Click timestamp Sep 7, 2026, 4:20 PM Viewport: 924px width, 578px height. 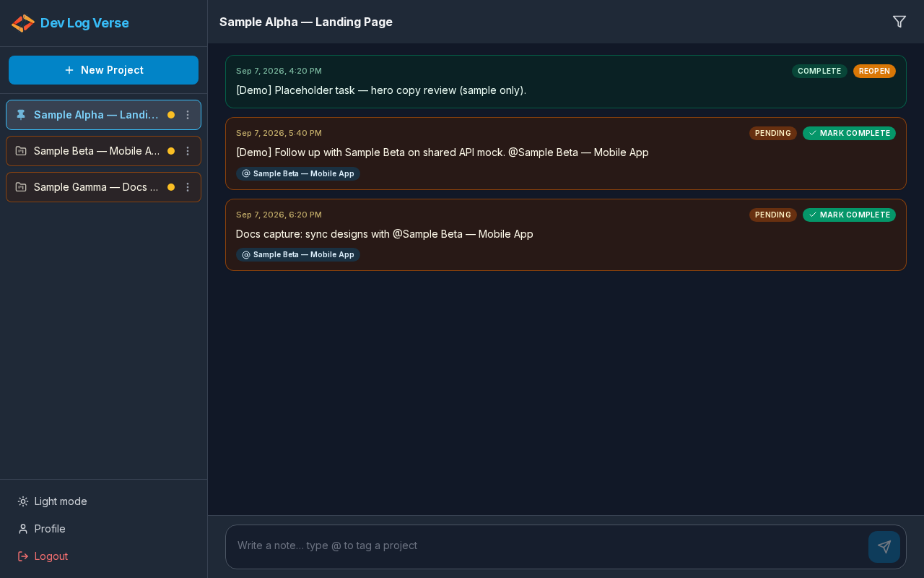(279, 71)
